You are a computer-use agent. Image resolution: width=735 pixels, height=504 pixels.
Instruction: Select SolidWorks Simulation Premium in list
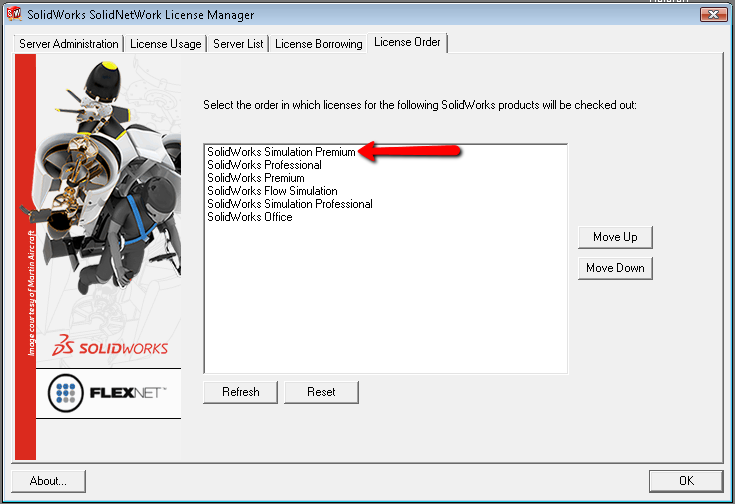coord(281,152)
